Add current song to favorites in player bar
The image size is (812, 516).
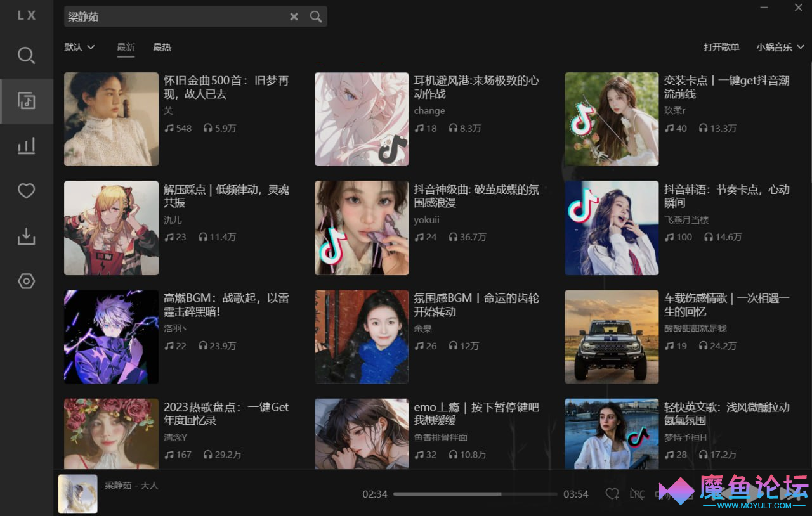point(612,494)
